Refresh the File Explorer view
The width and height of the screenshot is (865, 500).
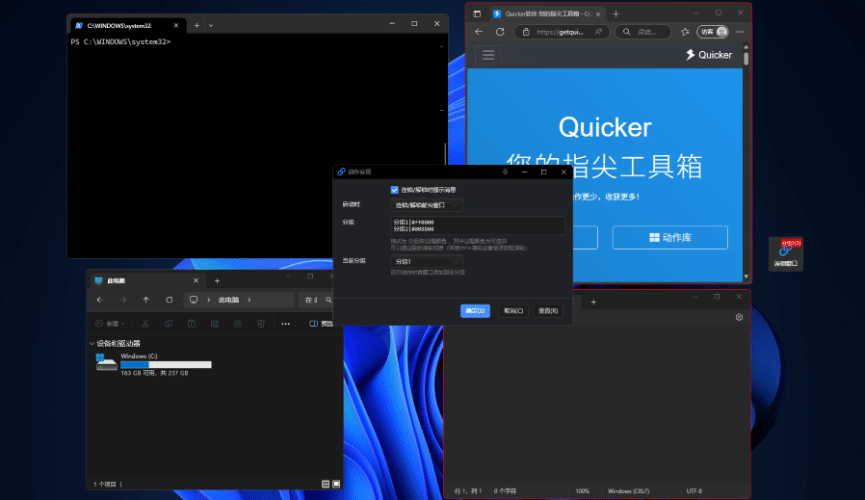pyautogui.click(x=169, y=300)
